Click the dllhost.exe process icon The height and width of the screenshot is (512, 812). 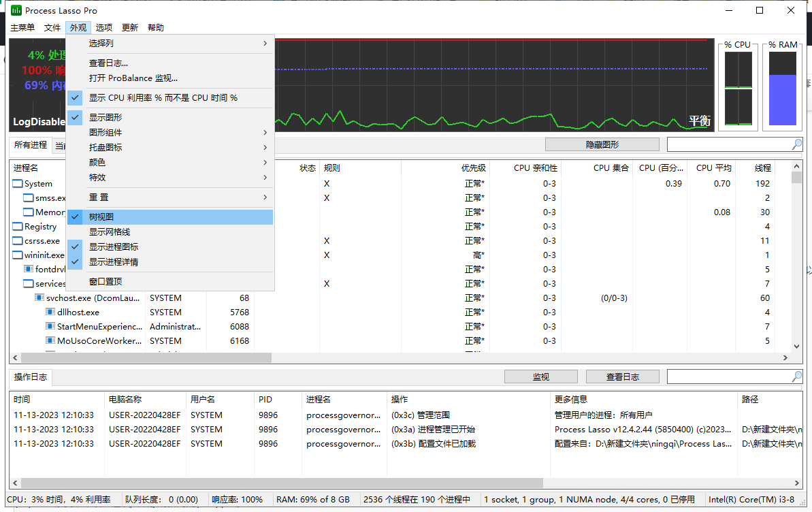[50, 312]
